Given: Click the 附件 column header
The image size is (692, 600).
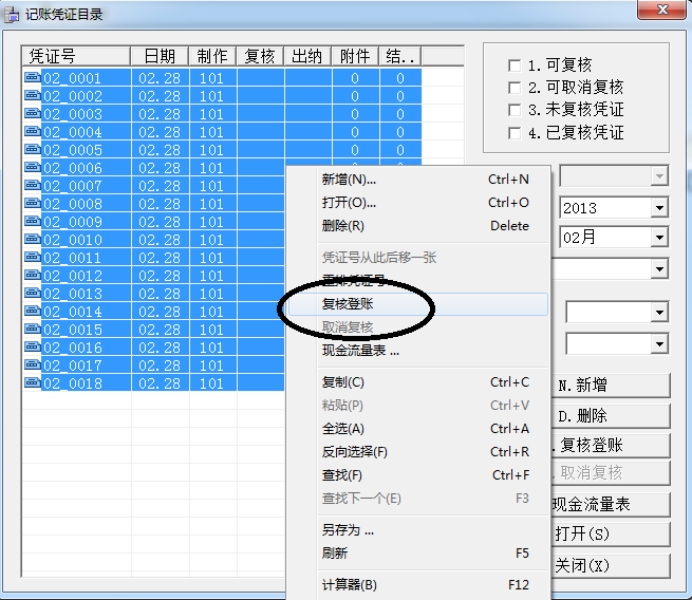Looking at the screenshot, I should tap(355, 56).
